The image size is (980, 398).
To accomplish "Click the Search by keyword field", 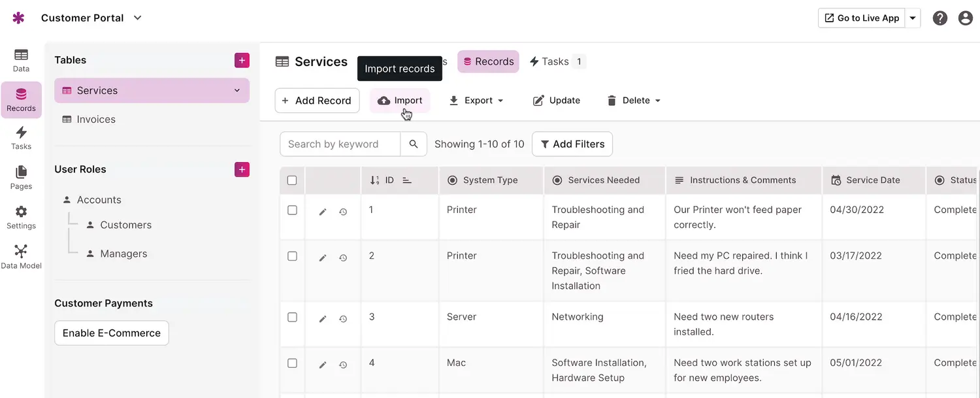I will click(340, 144).
